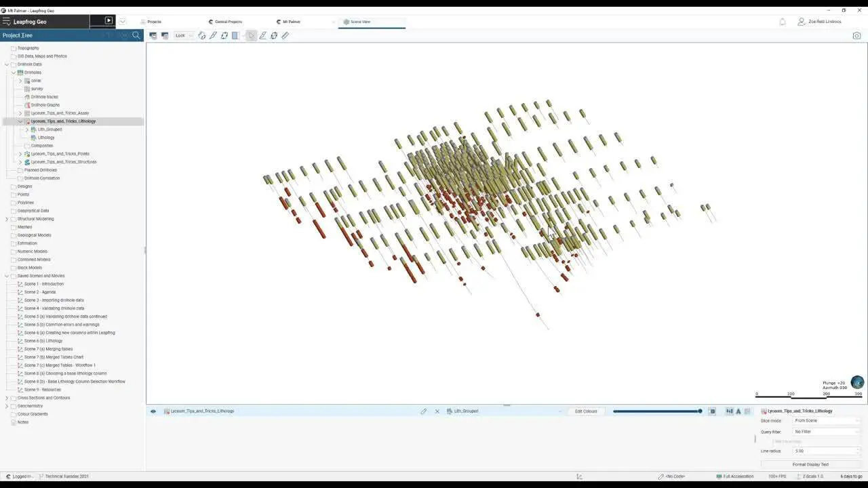
Task: Expand the collar table node
Action: pyautogui.click(x=20, y=81)
